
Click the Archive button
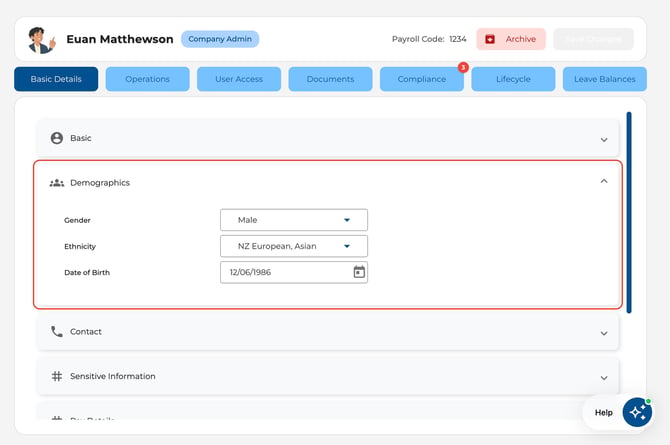(511, 39)
